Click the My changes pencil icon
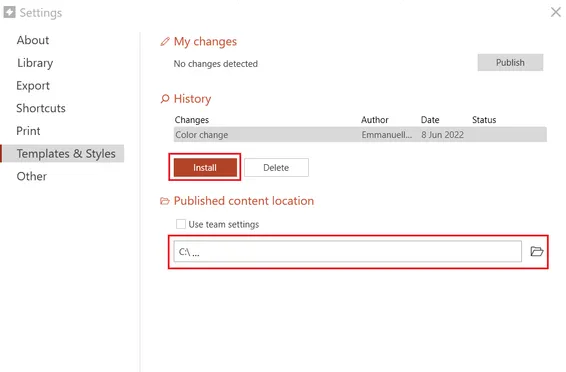This screenshot has width=566, height=372. 165,41
